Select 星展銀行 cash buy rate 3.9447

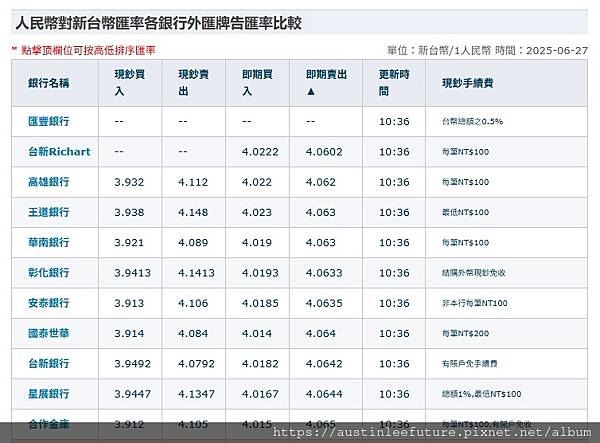coord(133,394)
